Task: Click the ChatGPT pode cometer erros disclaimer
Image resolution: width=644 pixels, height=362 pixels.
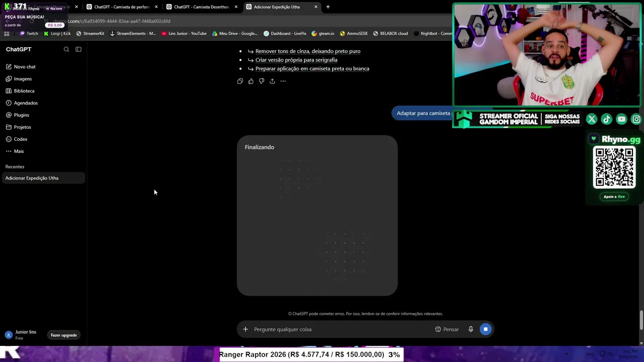Action: [x=365, y=314]
